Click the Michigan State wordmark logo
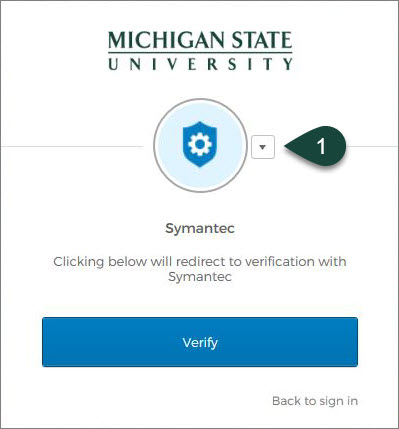This screenshot has height=429, width=399. 200,50
